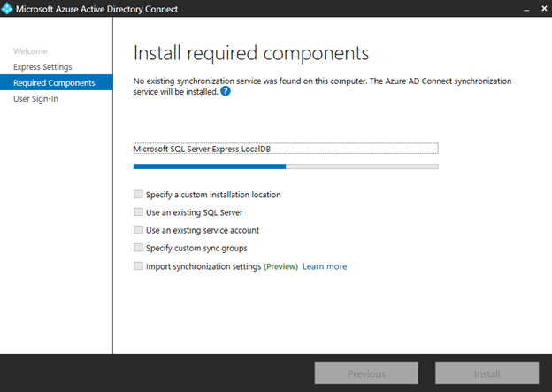Image resolution: width=552 pixels, height=392 pixels.
Task: Enable Import synchronization settings option
Action: [x=137, y=266]
